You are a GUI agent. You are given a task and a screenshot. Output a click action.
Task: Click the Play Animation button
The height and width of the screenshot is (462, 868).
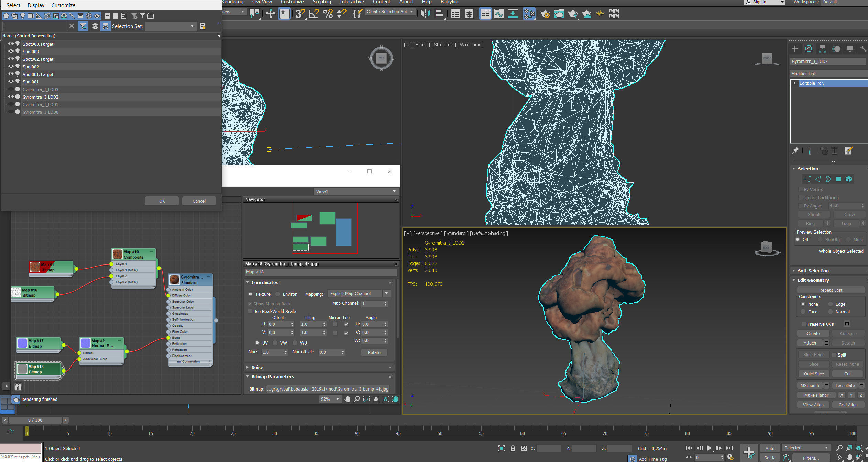709,448
